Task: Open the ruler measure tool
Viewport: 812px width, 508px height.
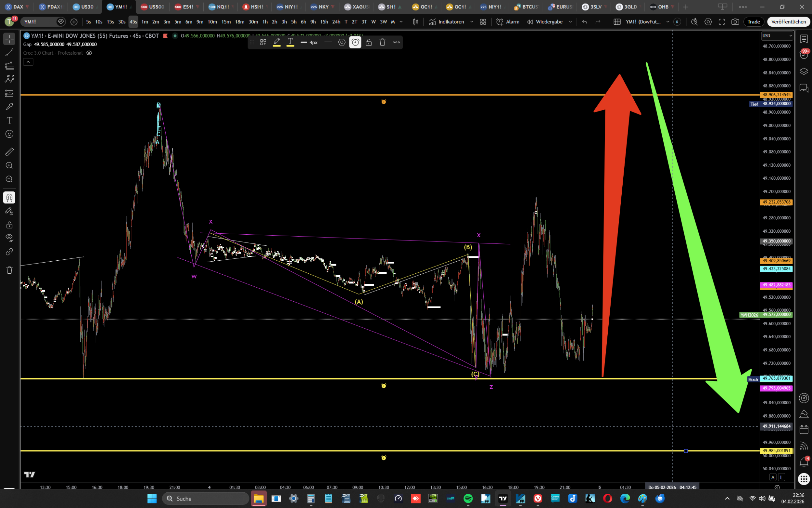Action: click(9, 152)
